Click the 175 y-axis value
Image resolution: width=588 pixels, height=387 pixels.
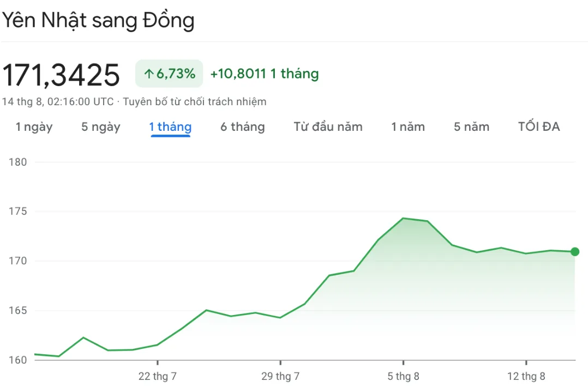18,211
